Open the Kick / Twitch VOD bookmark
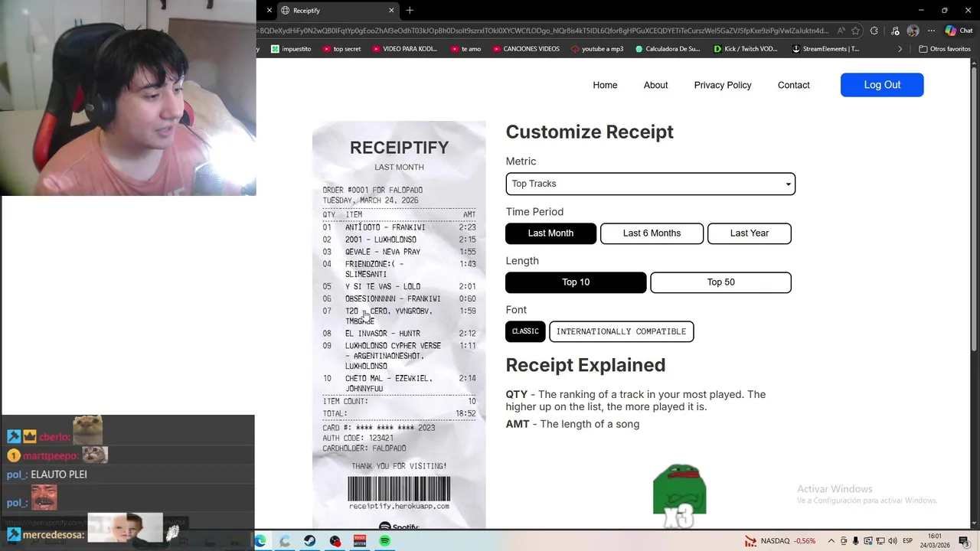Screen dimensions: 980x551 tap(745, 49)
